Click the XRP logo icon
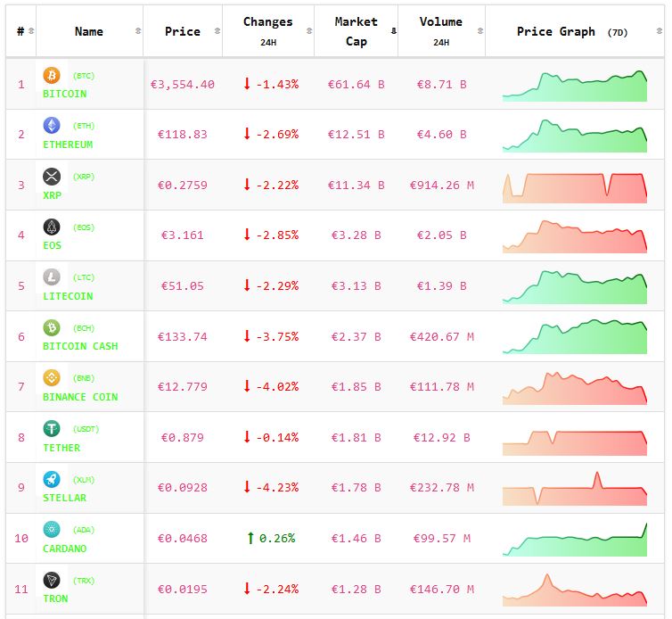 pos(52,177)
